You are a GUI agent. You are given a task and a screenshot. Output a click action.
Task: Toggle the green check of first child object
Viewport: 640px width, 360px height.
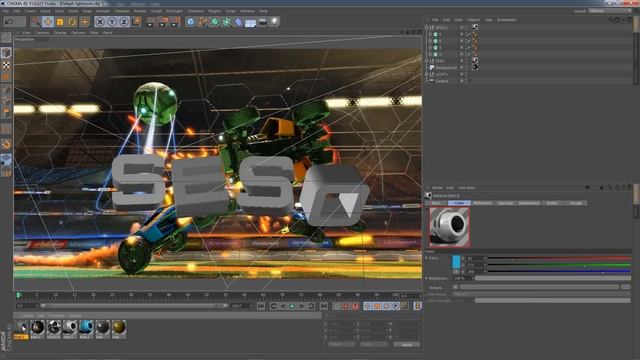point(469,34)
